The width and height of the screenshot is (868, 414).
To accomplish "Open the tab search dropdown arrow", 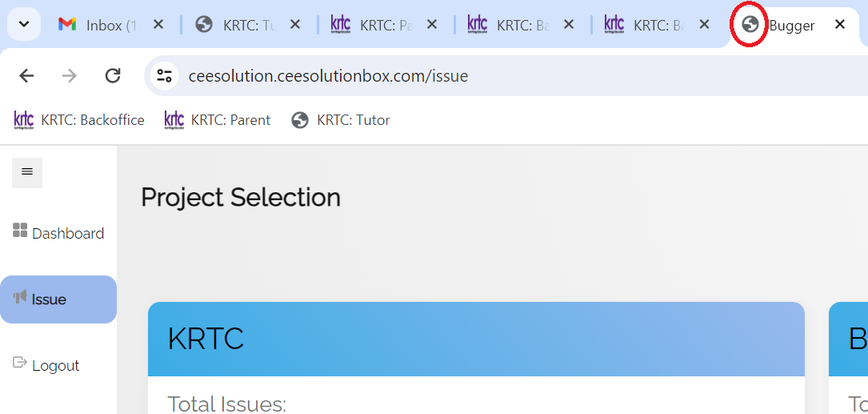I will coord(24,25).
